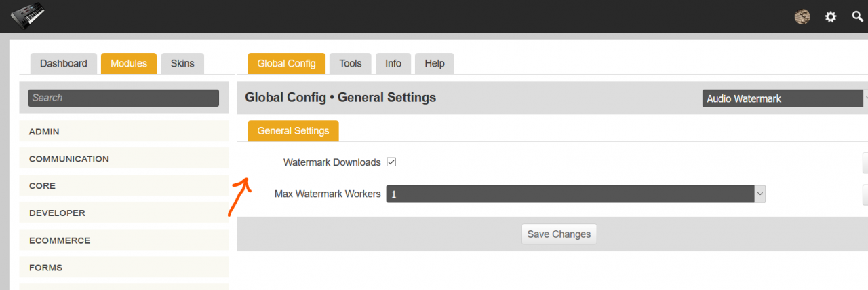Click the module Search field

[x=123, y=98]
